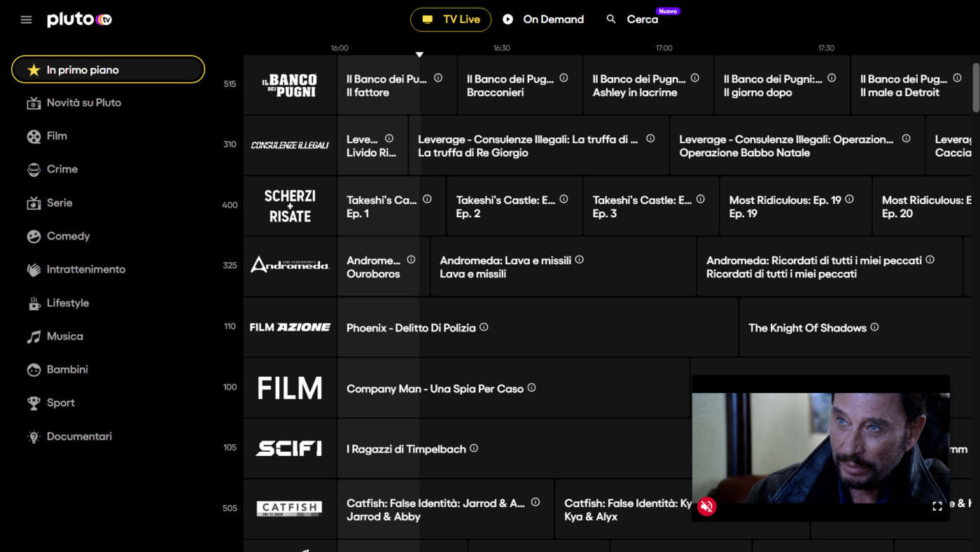Select the Musica category
Viewport: 980px width, 552px height.
click(64, 336)
